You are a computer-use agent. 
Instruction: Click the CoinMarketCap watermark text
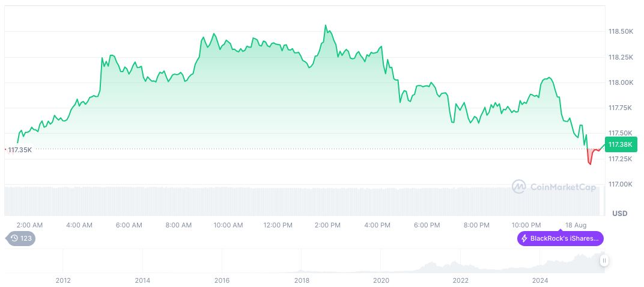click(563, 187)
